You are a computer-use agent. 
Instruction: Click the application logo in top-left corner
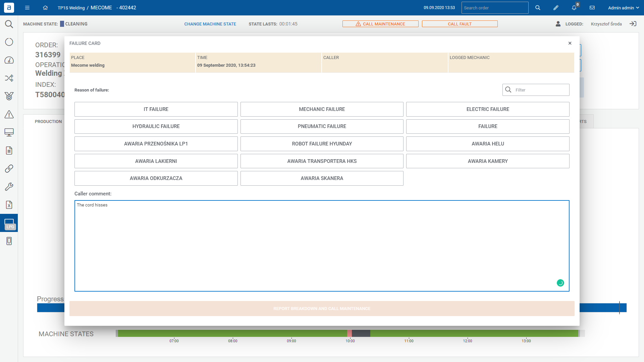tap(9, 8)
